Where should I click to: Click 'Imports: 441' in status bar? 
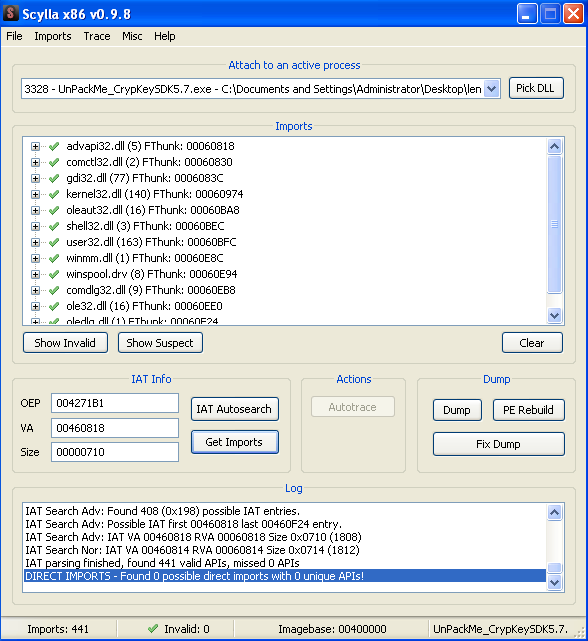[58, 629]
